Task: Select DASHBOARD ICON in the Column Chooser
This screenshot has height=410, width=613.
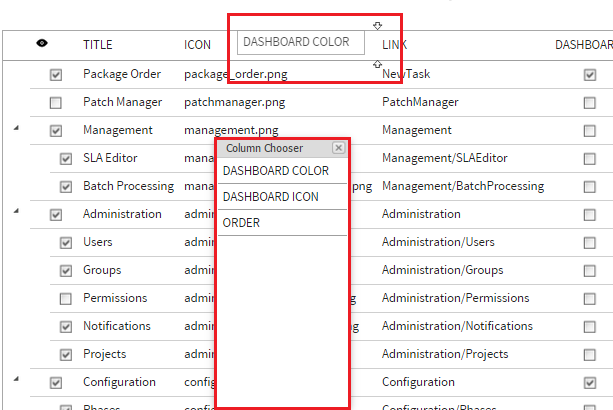Action: coord(271,197)
